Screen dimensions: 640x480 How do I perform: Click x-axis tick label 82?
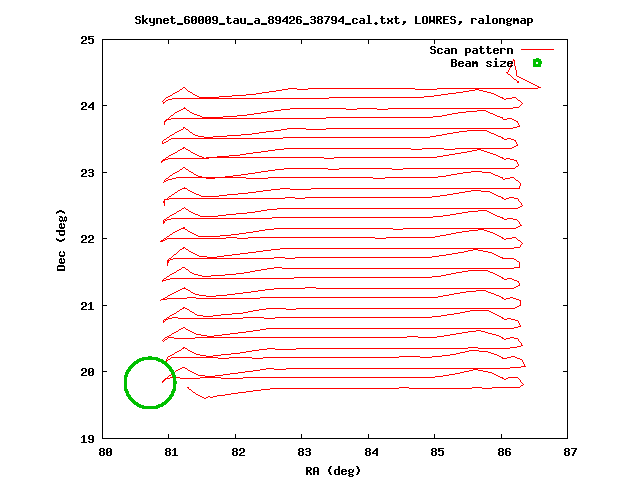pyautogui.click(x=238, y=452)
